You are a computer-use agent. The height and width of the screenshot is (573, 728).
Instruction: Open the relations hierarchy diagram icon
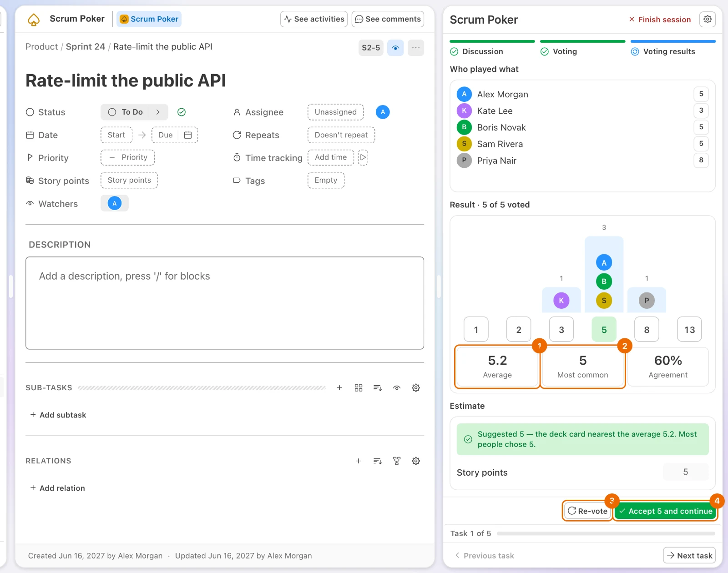pyautogui.click(x=397, y=461)
